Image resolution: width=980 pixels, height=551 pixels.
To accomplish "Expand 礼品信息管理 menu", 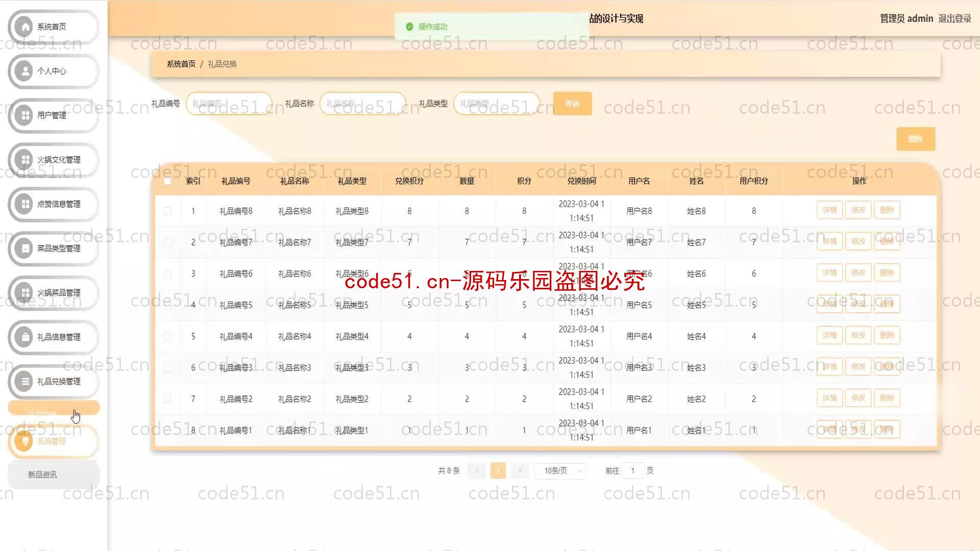I will tap(54, 337).
